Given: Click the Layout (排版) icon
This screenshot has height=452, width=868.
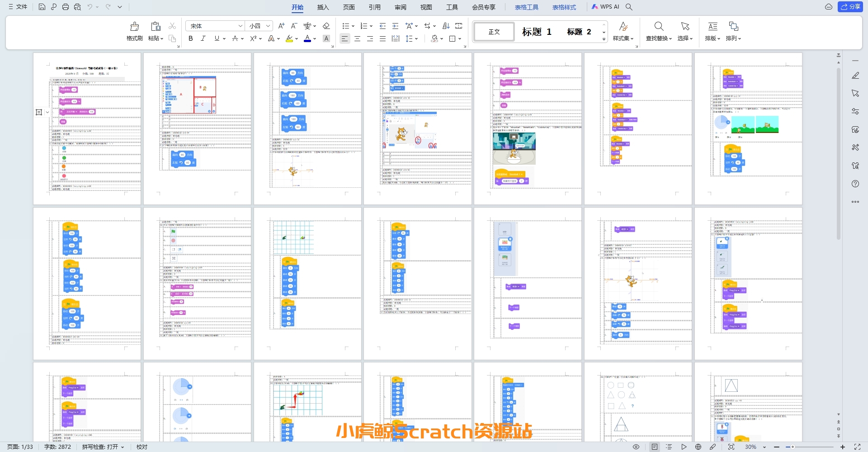Looking at the screenshot, I should (712, 26).
